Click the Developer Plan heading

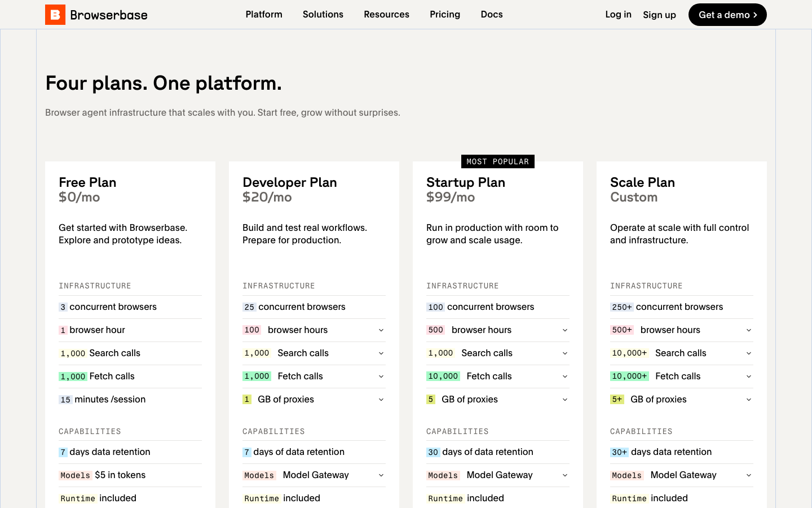point(290,182)
